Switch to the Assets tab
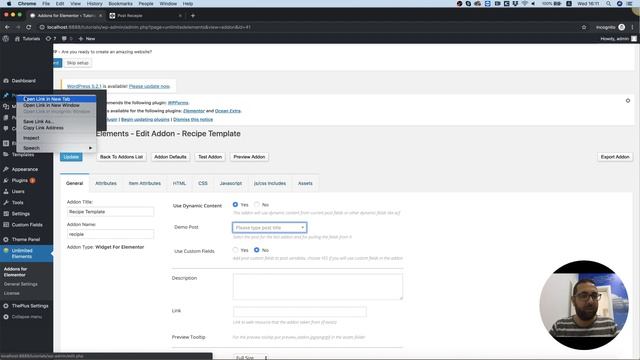Screen dimensions: 640x360 [x=305, y=183]
